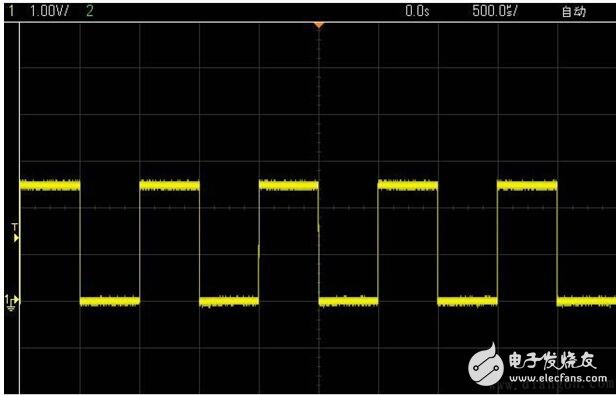Click the low segment just right of center

click(x=348, y=301)
